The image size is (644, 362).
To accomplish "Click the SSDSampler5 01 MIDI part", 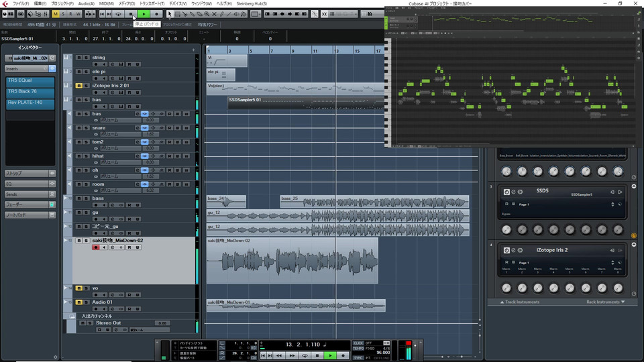I will 306,103.
